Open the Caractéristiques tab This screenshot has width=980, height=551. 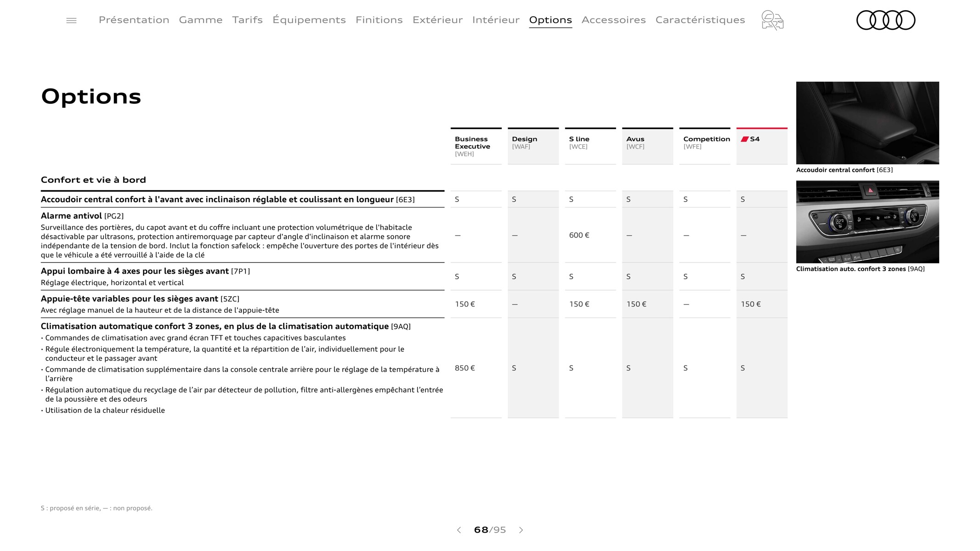tap(700, 20)
